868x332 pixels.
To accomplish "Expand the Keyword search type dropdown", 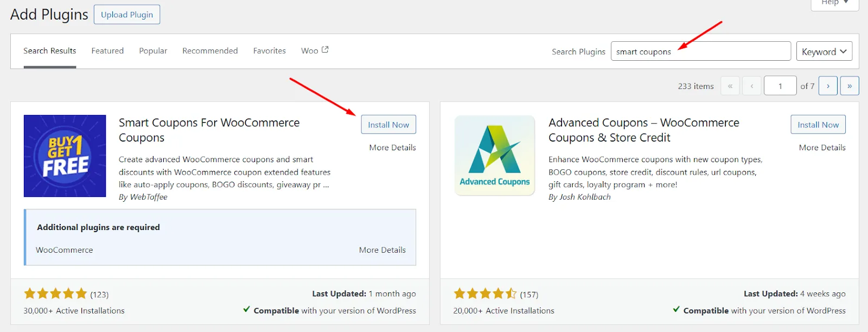I will tap(824, 52).
